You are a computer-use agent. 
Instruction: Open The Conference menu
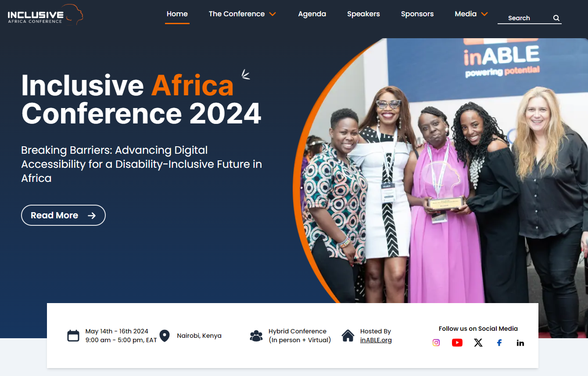click(237, 14)
